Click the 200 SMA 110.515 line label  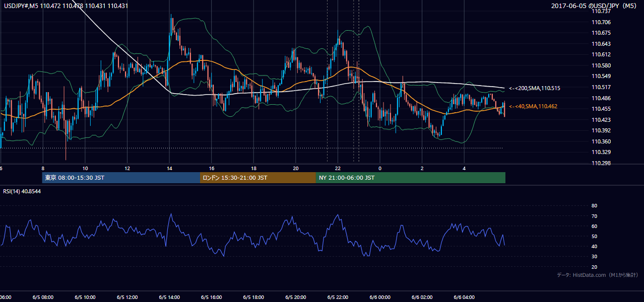click(534, 88)
